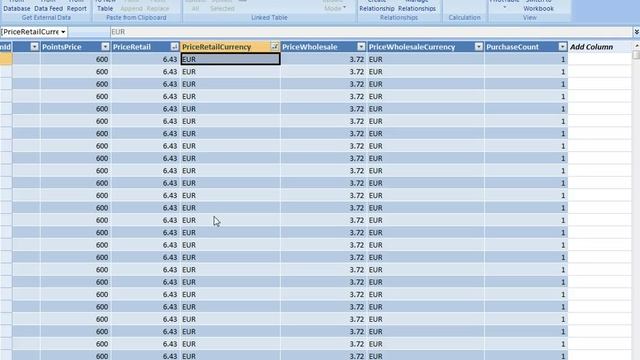This screenshot has width=640, height=360.
Task: Open the PriceRetail column sort dropdown
Action: pos(174,47)
